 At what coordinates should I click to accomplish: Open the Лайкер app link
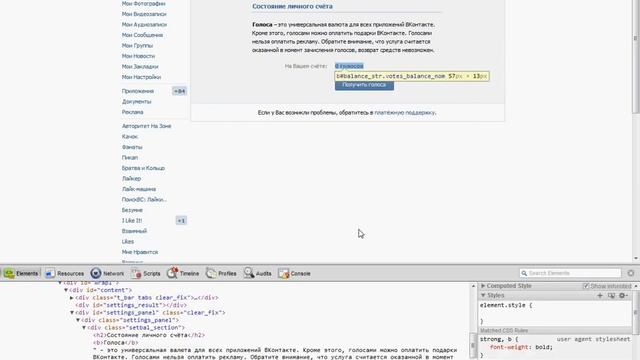click(131, 178)
